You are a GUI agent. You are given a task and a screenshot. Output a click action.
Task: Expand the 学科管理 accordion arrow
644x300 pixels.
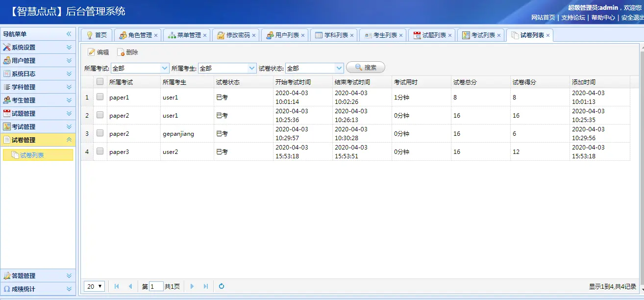pos(69,87)
